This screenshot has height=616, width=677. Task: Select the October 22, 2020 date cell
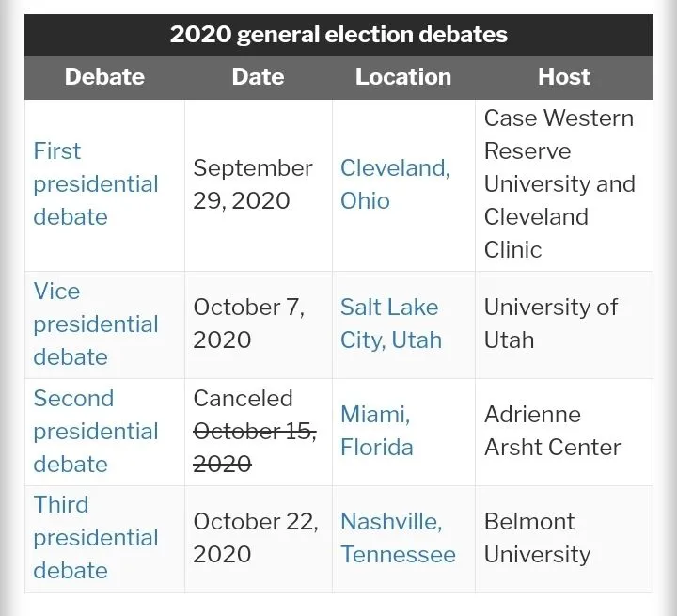(x=256, y=538)
